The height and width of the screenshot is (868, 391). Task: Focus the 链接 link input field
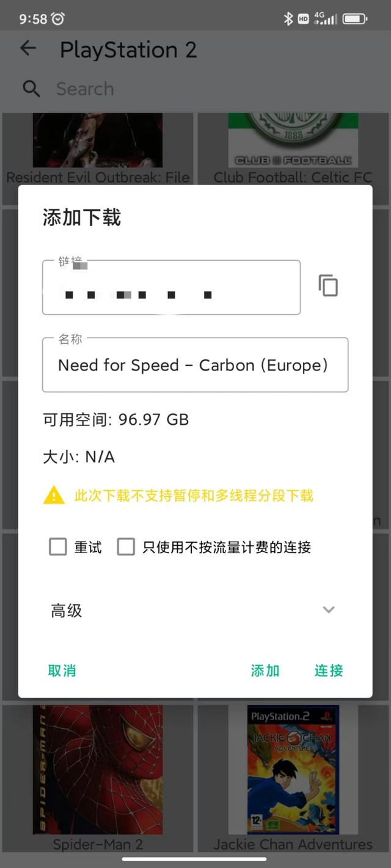click(171, 288)
